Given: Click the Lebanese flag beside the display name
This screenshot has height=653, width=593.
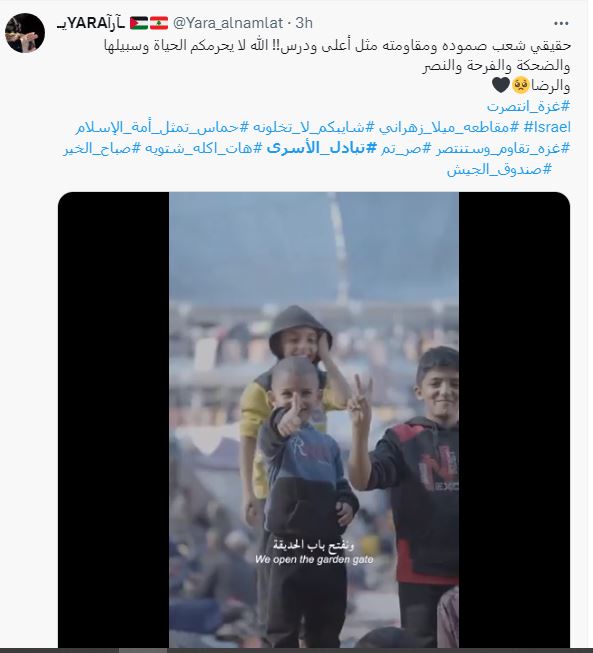Looking at the screenshot, I should coord(159,23).
